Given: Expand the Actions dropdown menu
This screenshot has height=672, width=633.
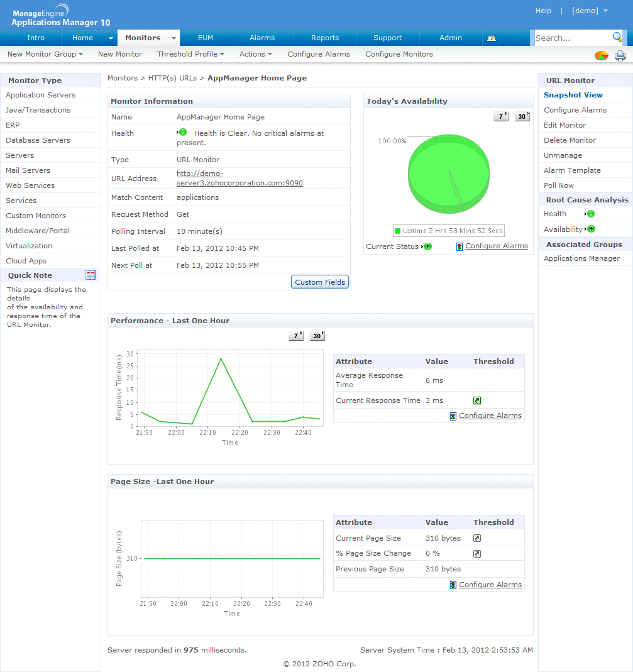Looking at the screenshot, I should tap(255, 54).
